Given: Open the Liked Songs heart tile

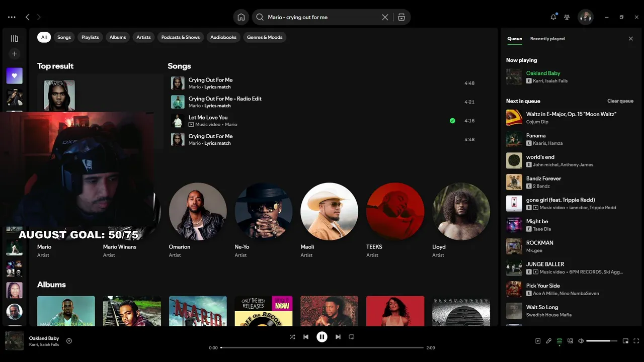Looking at the screenshot, I should pyautogui.click(x=14, y=76).
